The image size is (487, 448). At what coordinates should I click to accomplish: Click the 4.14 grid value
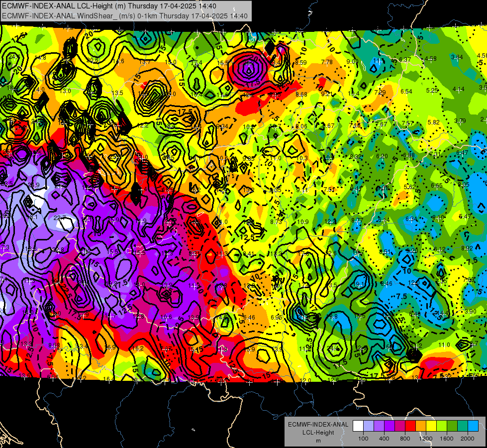coord(459,89)
